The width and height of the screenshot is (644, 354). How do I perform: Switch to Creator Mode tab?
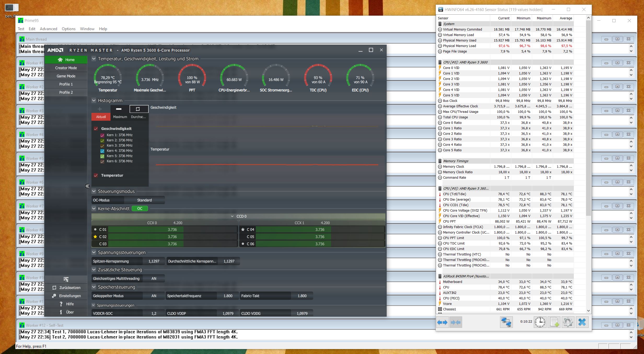(x=66, y=68)
